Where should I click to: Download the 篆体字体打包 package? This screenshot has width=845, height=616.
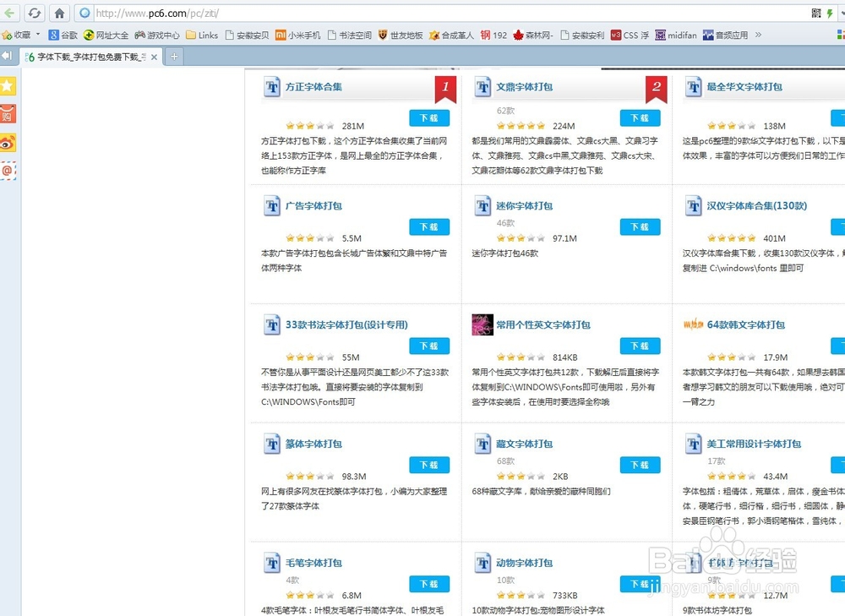[429, 465]
